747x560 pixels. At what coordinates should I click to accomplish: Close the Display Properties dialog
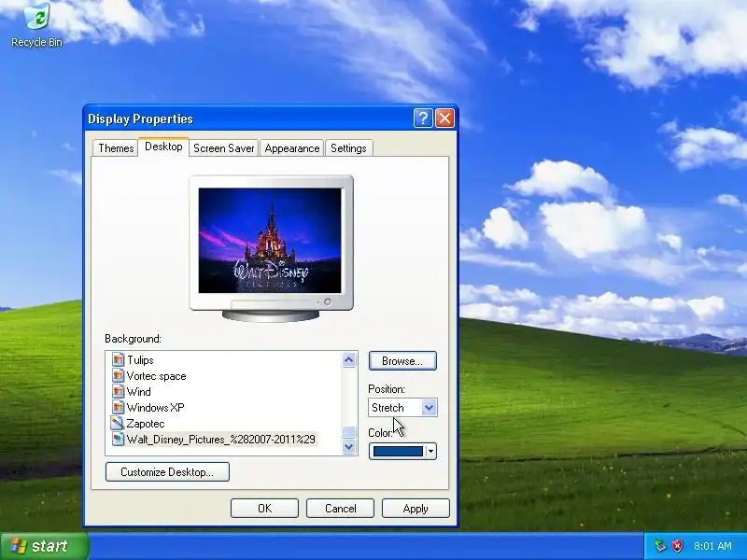pos(445,119)
